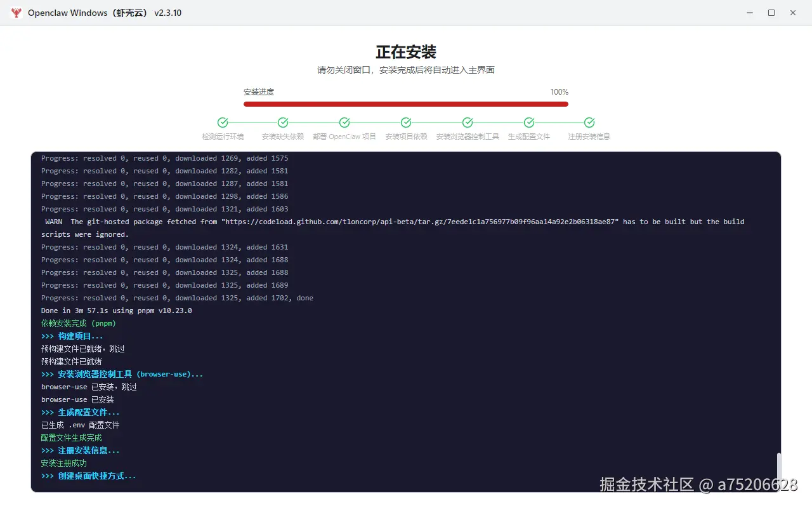The image size is (812, 508).
Task: Click the Openclaw lobster logo in title bar
Action: click(16, 13)
